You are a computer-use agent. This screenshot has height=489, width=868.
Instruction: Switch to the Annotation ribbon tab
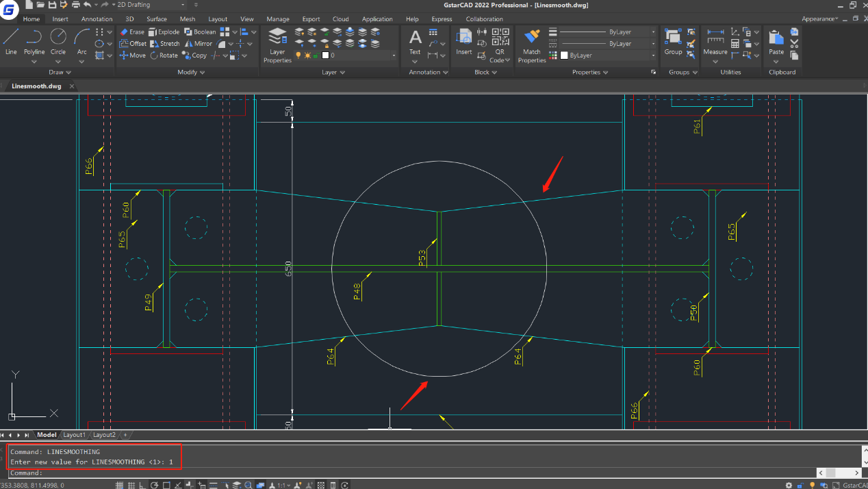coord(97,19)
